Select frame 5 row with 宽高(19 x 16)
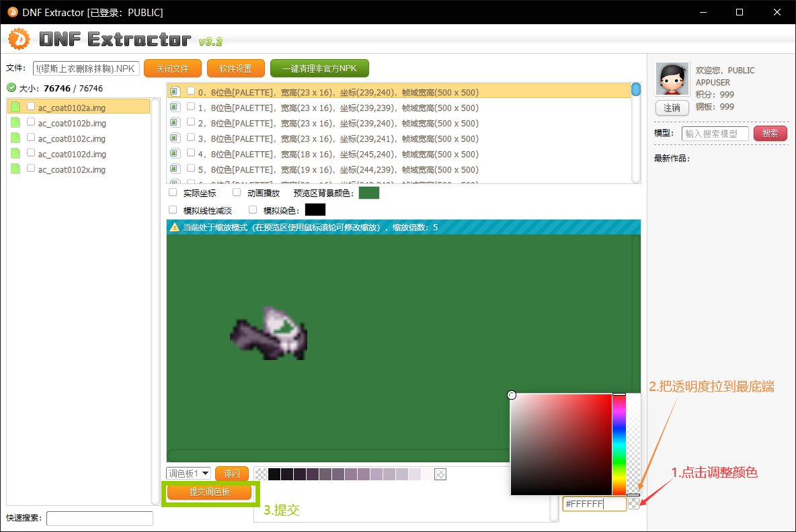 click(x=399, y=169)
